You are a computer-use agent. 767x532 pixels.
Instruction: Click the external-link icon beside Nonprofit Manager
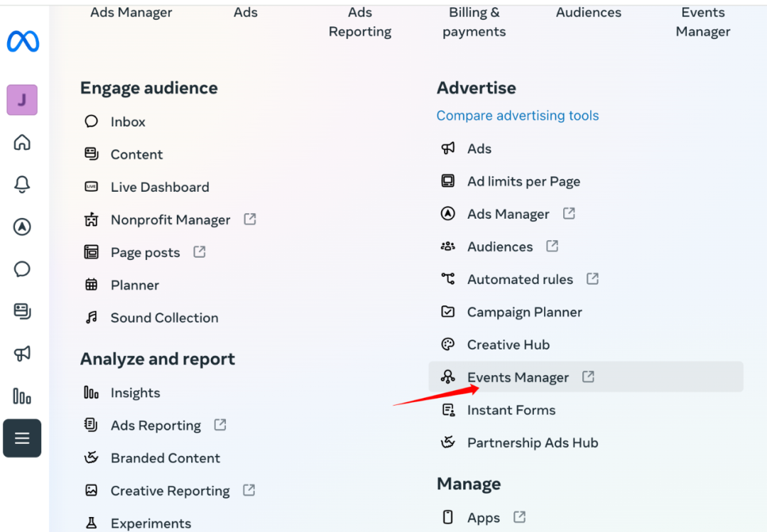(x=250, y=219)
